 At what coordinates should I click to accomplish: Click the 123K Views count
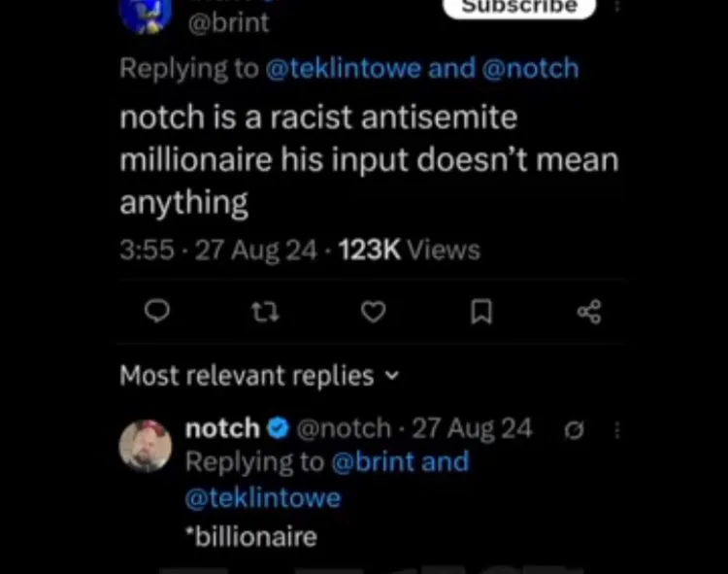pyautogui.click(x=409, y=250)
